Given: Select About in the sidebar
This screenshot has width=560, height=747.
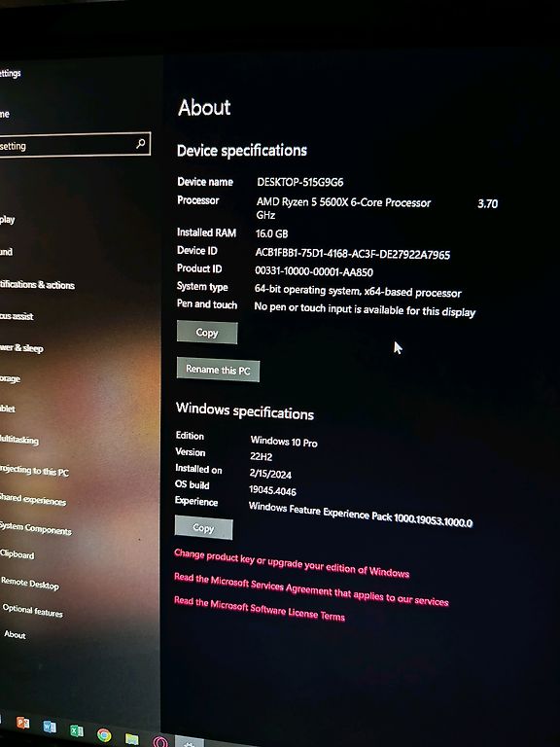Looking at the screenshot, I should [x=15, y=634].
